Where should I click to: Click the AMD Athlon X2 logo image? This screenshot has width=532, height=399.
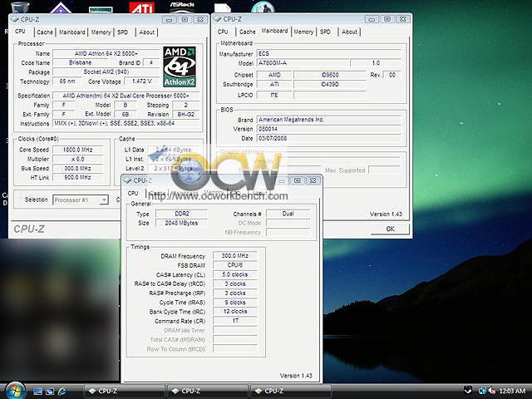[180, 66]
